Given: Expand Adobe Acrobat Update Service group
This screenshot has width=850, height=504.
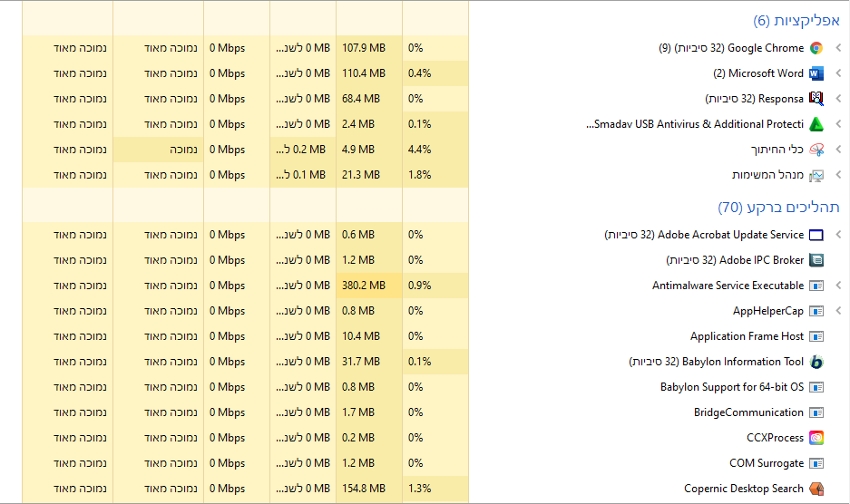Looking at the screenshot, I should (x=838, y=235).
